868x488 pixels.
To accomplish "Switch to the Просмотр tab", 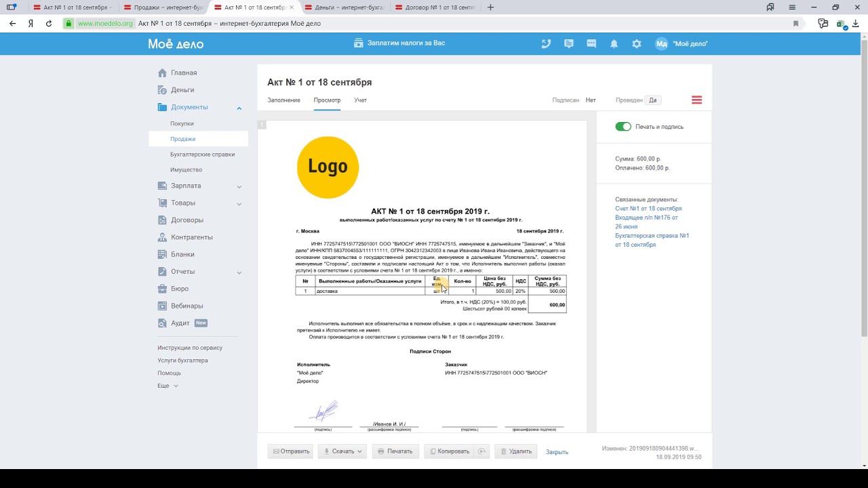I will [x=327, y=100].
